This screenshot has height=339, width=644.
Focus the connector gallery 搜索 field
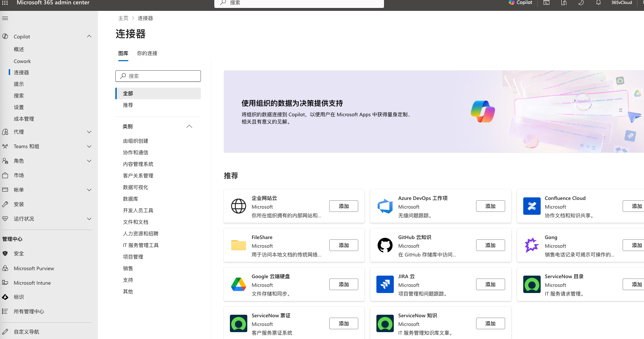point(158,76)
